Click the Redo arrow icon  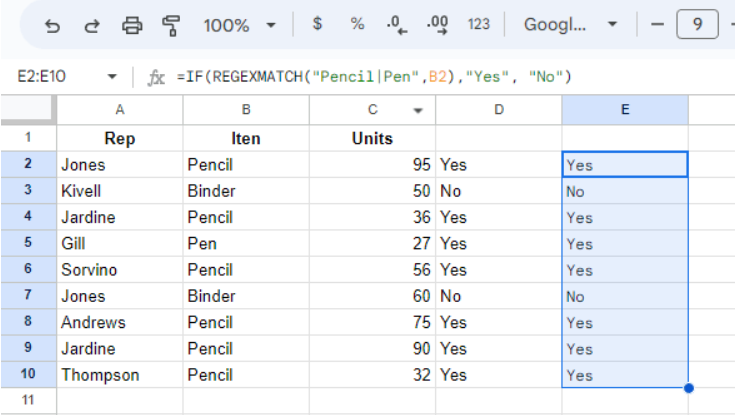pos(93,25)
